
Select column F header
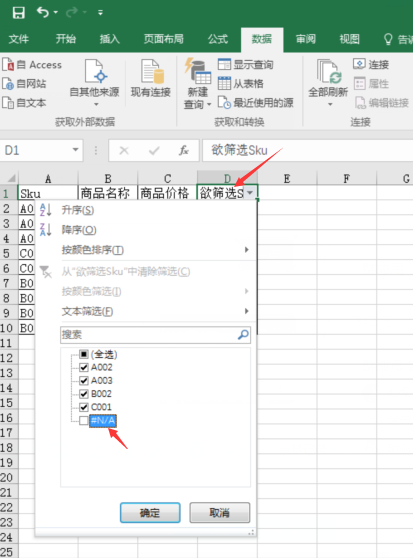point(346,178)
